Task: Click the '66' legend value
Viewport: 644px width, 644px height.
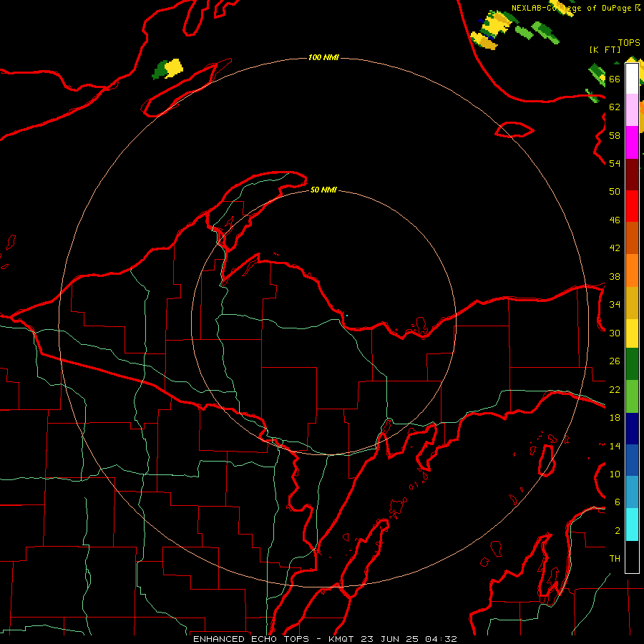Action: [615, 79]
